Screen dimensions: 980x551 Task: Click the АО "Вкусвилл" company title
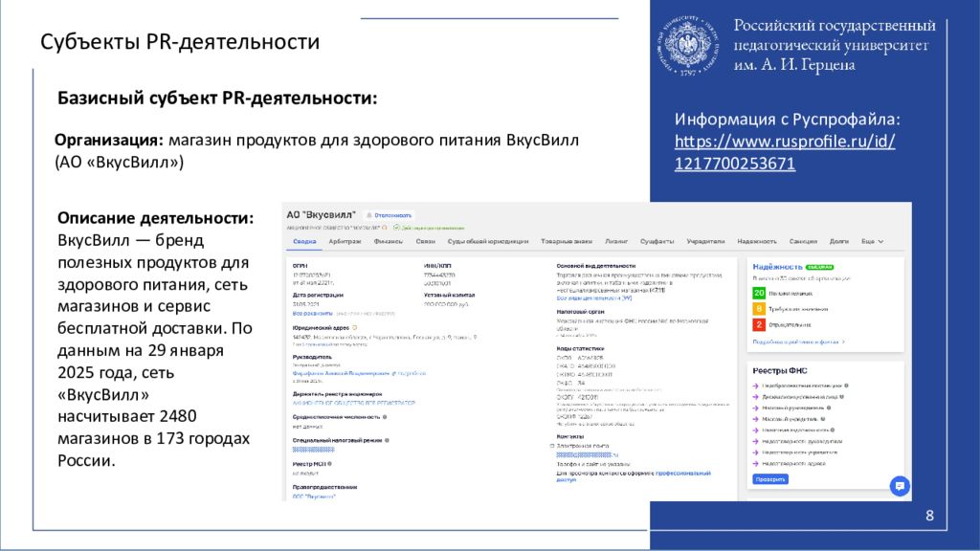coord(321,215)
